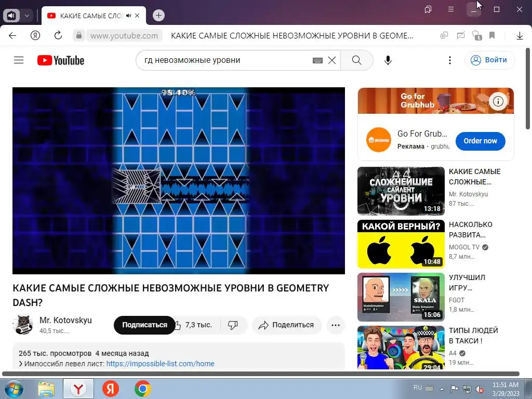Open a new tab with plus button

click(x=158, y=16)
